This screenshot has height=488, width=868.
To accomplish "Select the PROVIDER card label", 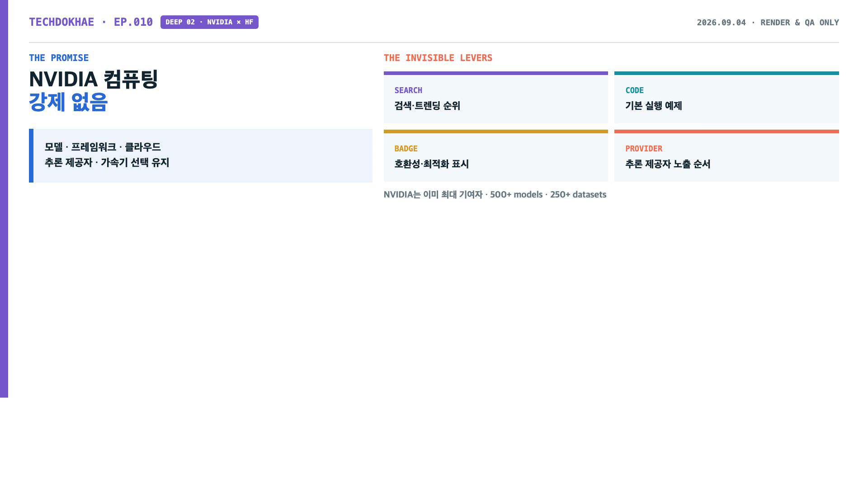I will coord(644,149).
